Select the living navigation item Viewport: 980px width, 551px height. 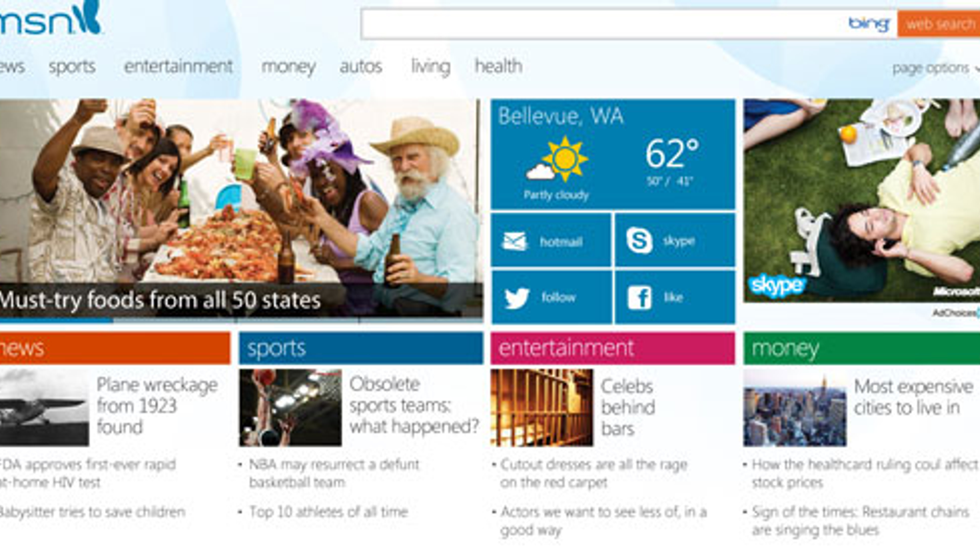click(x=430, y=66)
